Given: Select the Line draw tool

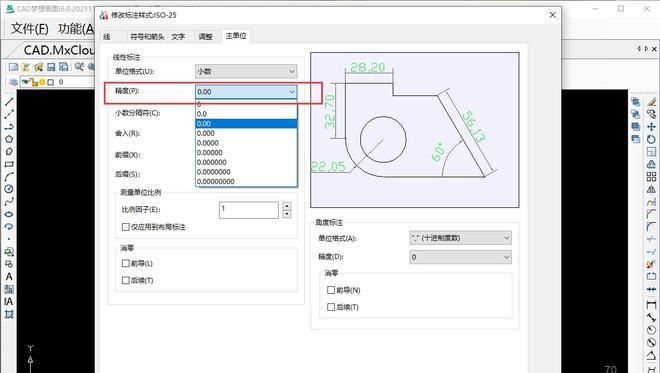Looking at the screenshot, I should tap(9, 101).
